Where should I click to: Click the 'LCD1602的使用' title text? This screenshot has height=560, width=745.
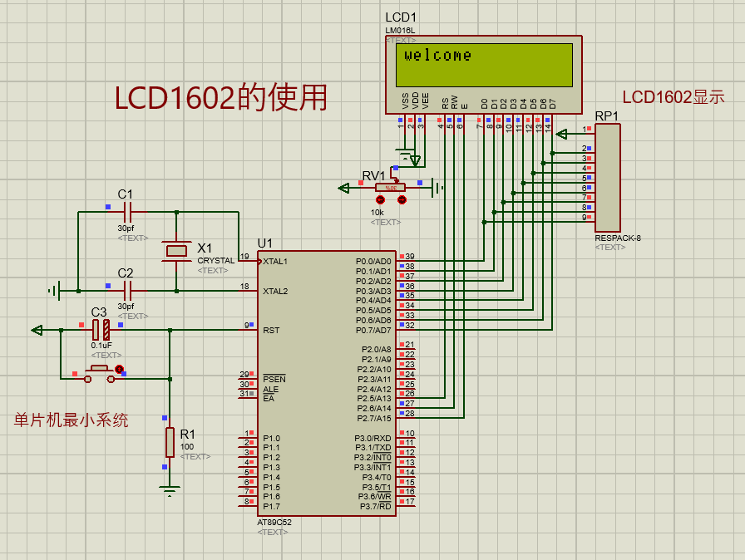point(221,97)
